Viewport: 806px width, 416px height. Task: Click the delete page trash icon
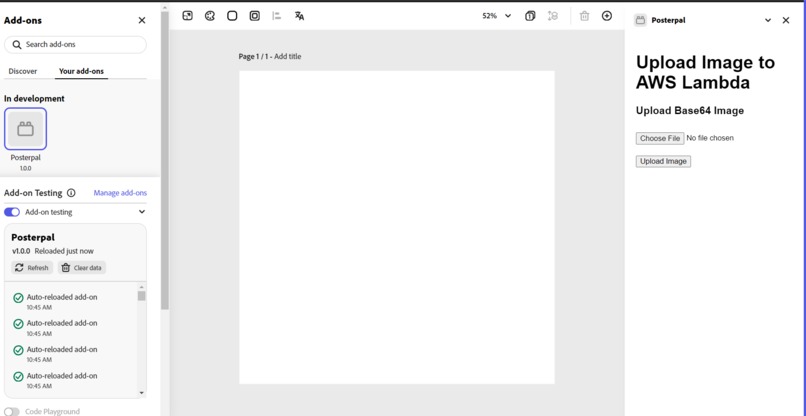(x=584, y=16)
